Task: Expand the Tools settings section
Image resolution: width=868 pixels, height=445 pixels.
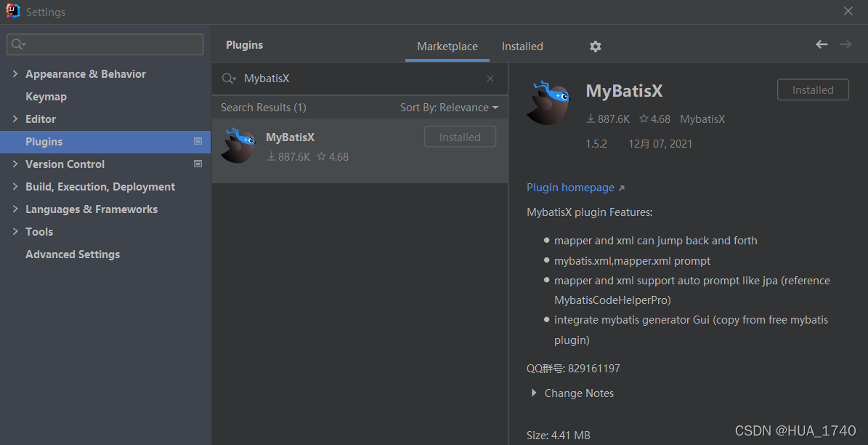Action: (x=15, y=232)
